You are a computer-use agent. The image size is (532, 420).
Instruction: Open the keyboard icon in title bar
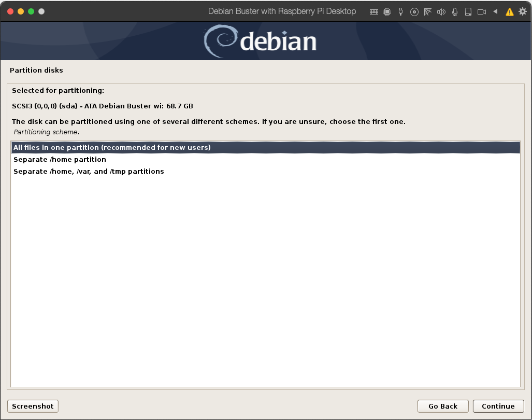(x=373, y=12)
